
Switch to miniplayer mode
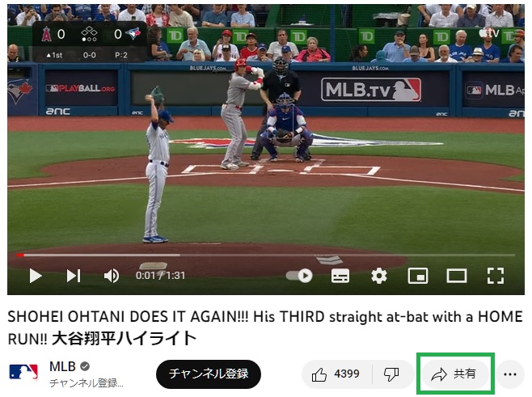coord(418,276)
